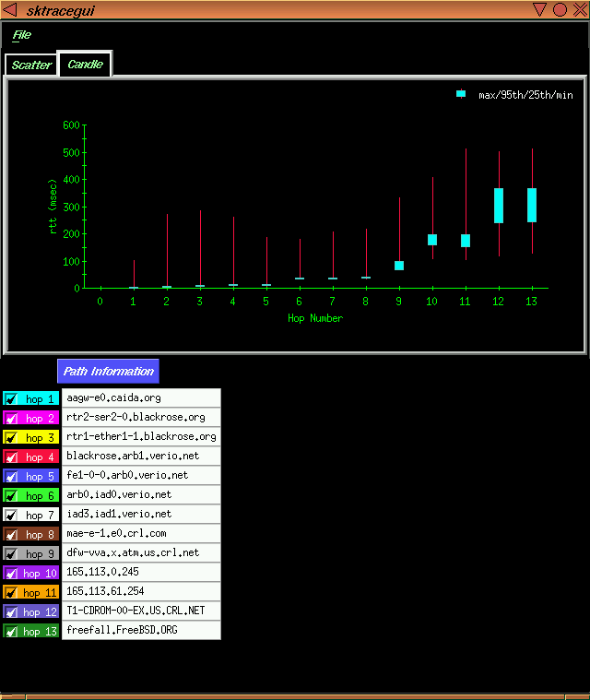The image size is (590, 700).
Task: Click the cyan legend marker for max/95th/25th/min
Action: [x=461, y=94]
